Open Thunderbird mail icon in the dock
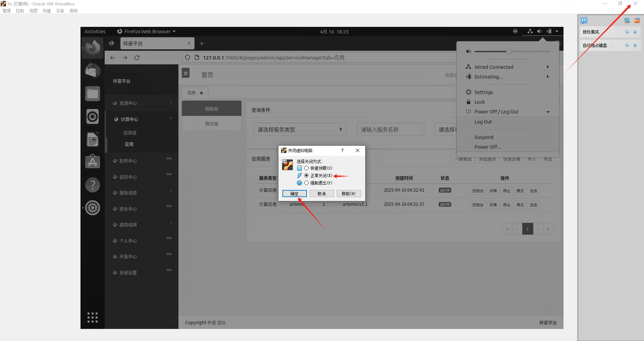The image size is (644, 341). 93,70
